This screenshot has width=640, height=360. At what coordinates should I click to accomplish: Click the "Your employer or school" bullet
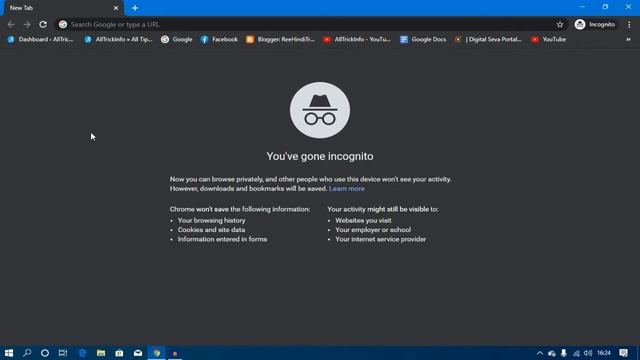point(373,230)
